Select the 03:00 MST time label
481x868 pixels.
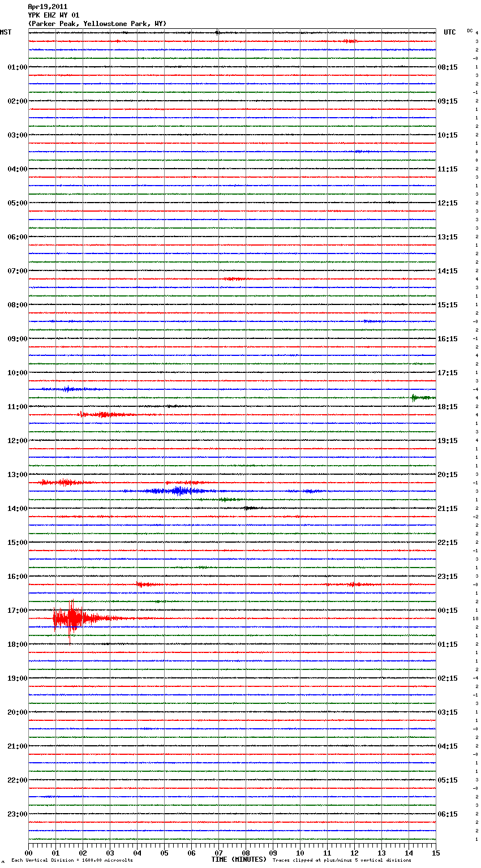[18, 135]
